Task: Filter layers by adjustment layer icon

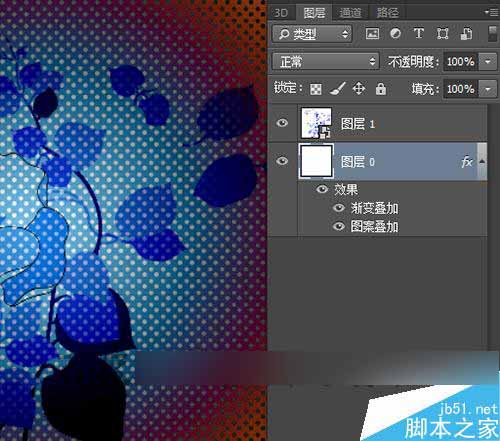Action: [395, 34]
